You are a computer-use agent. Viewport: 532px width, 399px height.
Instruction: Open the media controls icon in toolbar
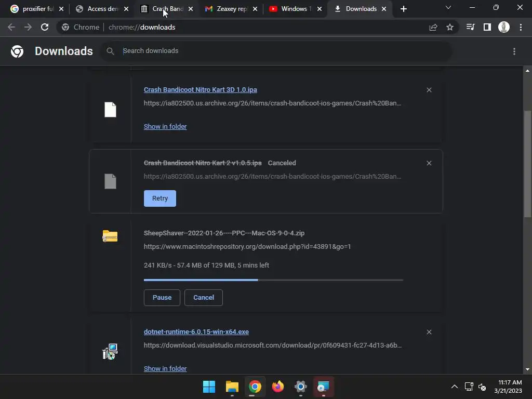[x=470, y=27]
